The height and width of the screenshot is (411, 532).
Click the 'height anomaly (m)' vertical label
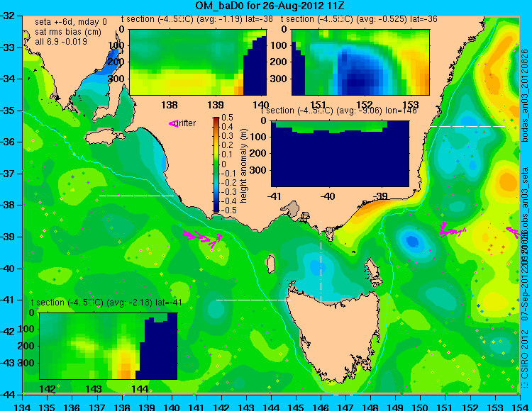click(243, 166)
